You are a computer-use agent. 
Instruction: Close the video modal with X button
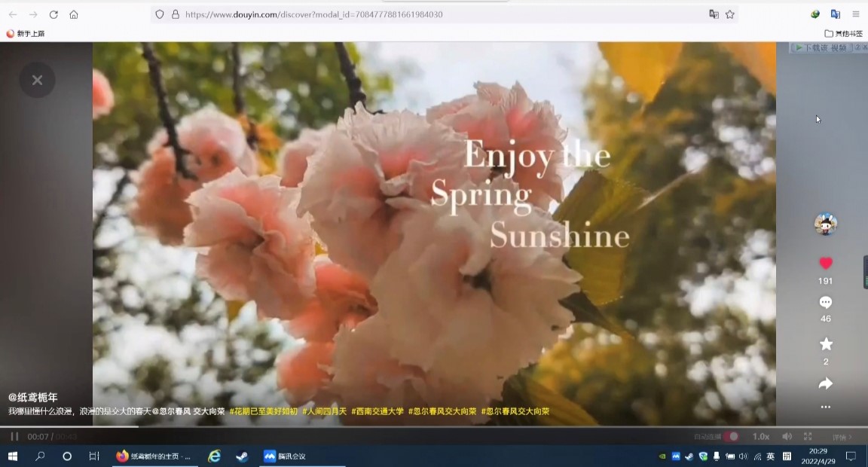[x=37, y=80]
